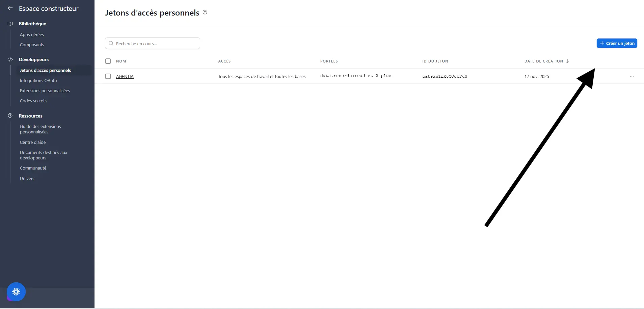Open Composants in the sidebar
The width and height of the screenshot is (644, 309).
click(32, 45)
